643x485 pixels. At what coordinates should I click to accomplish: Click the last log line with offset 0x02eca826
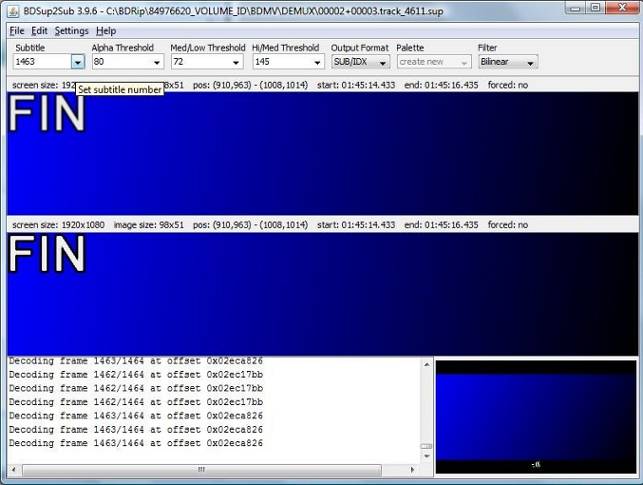(x=136, y=443)
